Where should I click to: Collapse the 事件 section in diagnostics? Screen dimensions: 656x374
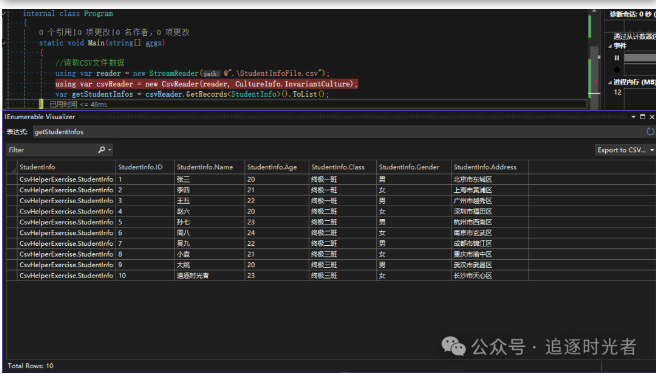[610, 46]
